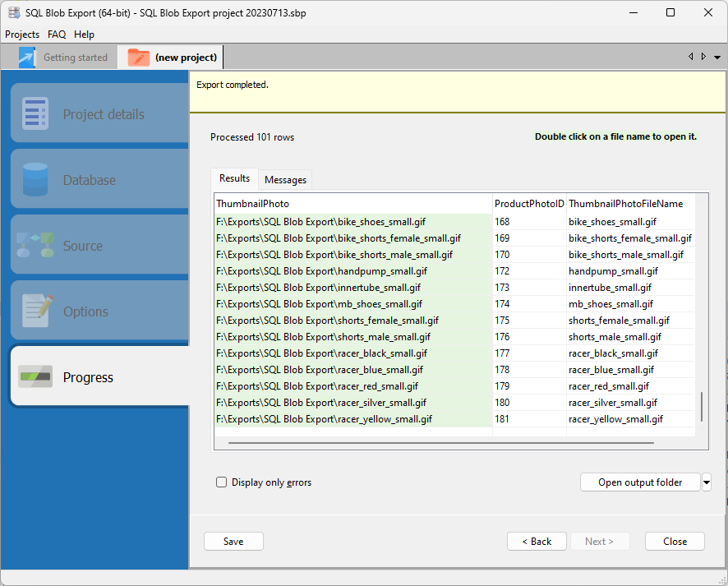728x586 pixels.
Task: Open the Database step icon
Action: pos(35,179)
